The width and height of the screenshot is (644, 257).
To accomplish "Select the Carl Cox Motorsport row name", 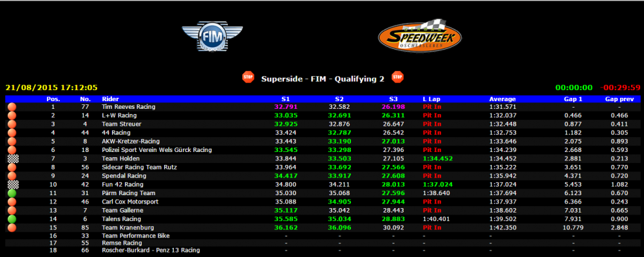I will pyautogui.click(x=130, y=202).
